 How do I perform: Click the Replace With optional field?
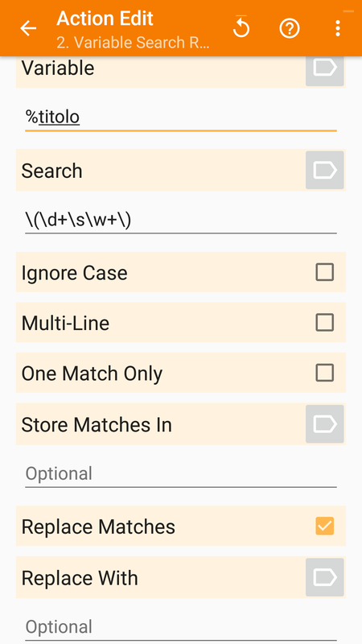click(181, 627)
